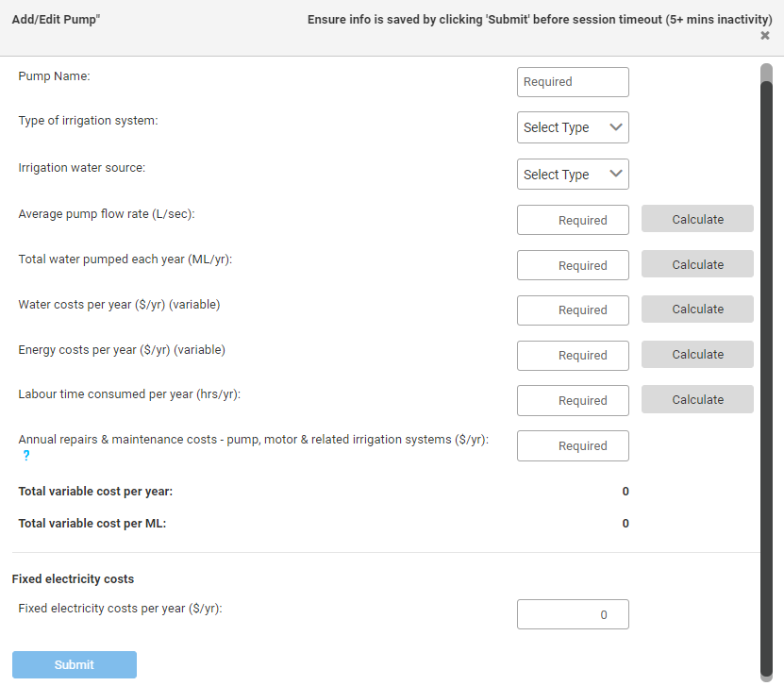The image size is (784, 686).
Task: Expand the Irrigation water source dropdown
Action: pyautogui.click(x=572, y=175)
